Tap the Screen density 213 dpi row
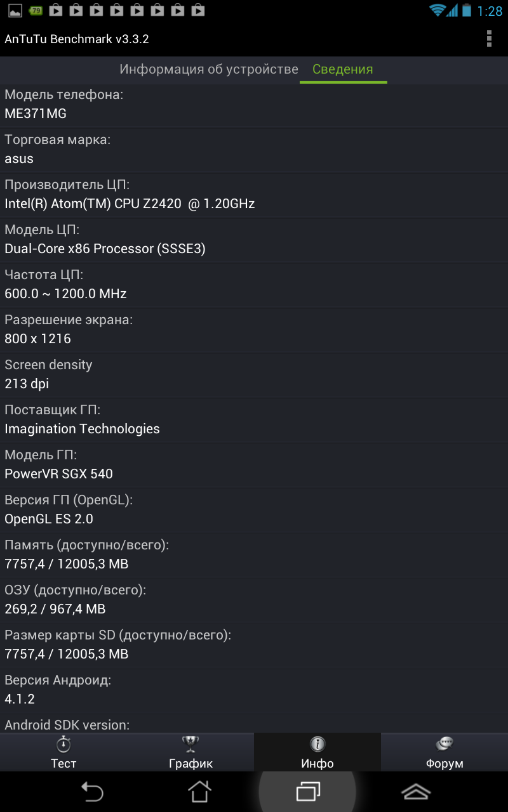Image resolution: width=508 pixels, height=812 pixels. [x=254, y=375]
